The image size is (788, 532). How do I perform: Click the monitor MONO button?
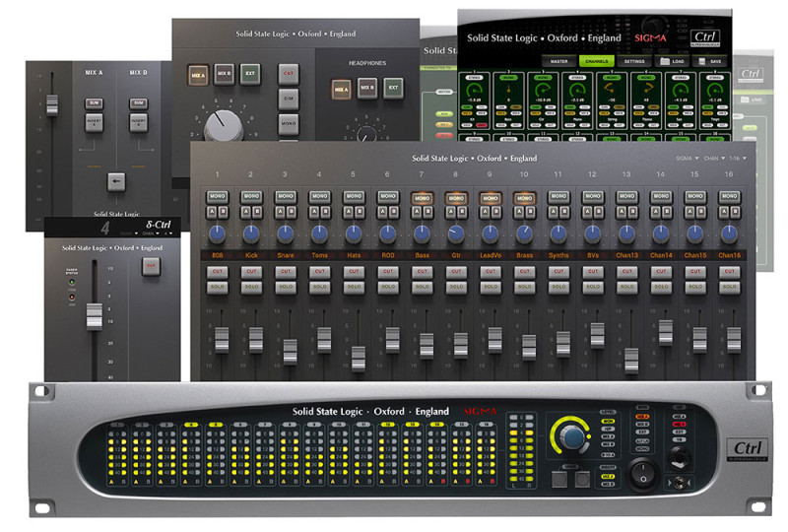point(289,124)
